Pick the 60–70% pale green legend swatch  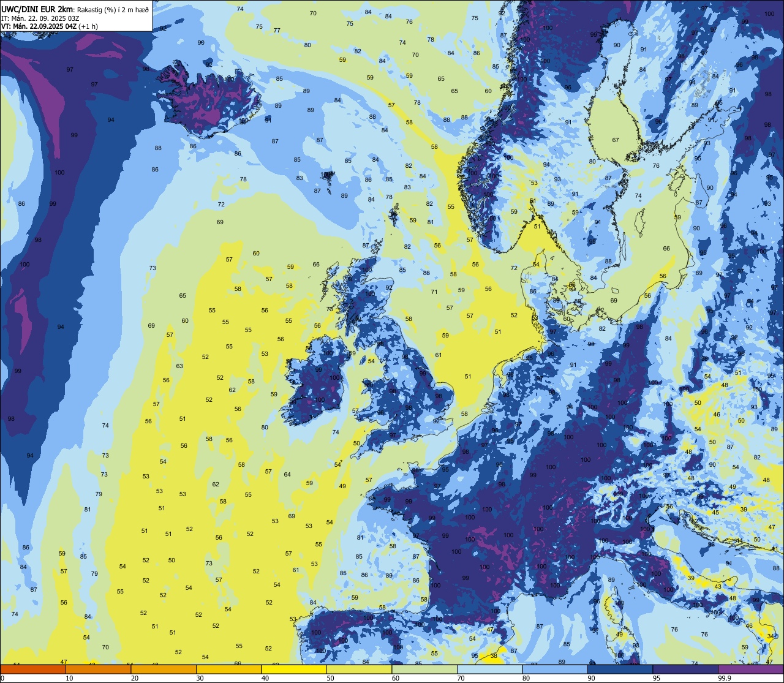424,669
